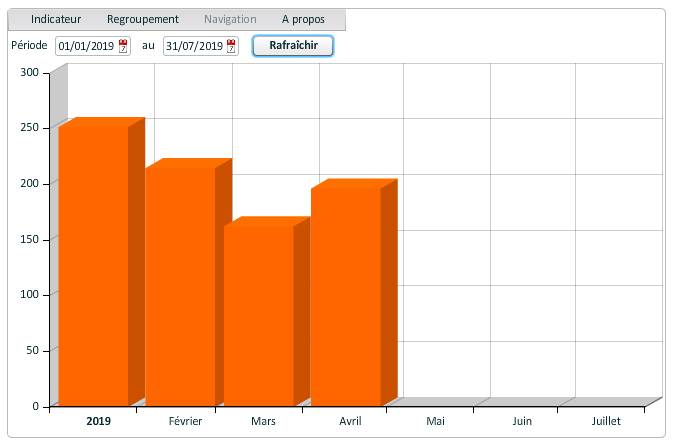The image size is (673, 445).
Task: Click the Avril axis label
Action: pos(350,421)
